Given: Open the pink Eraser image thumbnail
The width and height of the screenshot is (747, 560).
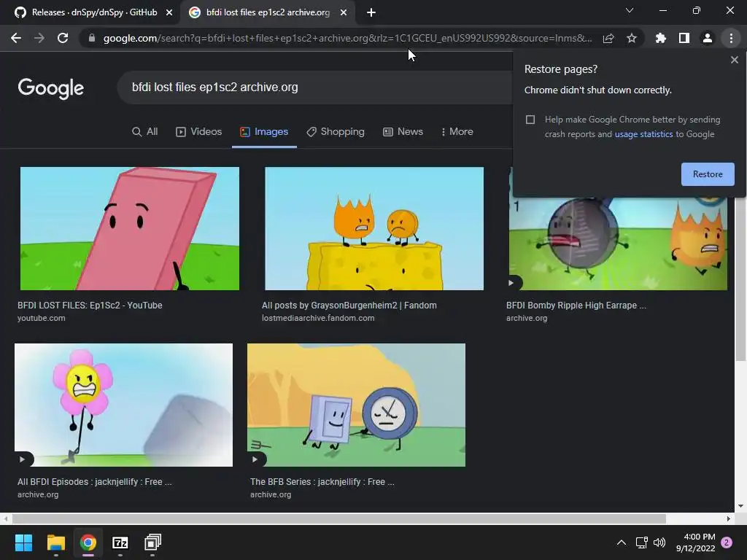Looking at the screenshot, I should click(x=130, y=228).
